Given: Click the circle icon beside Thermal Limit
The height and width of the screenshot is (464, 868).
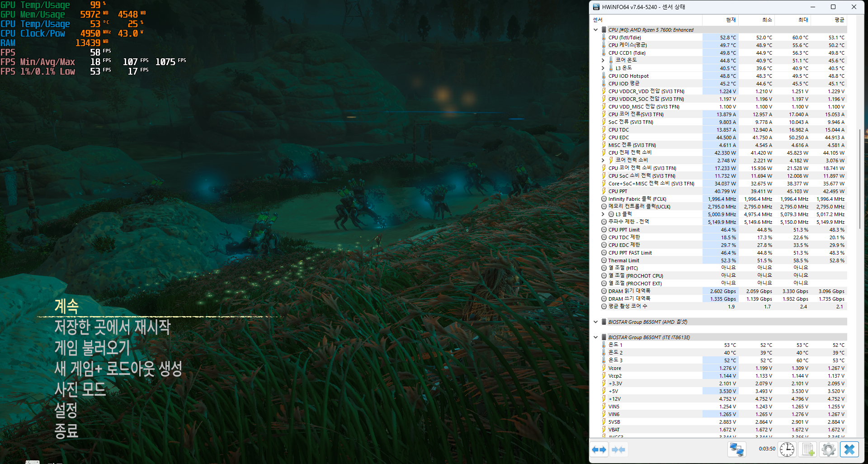Looking at the screenshot, I should (604, 260).
